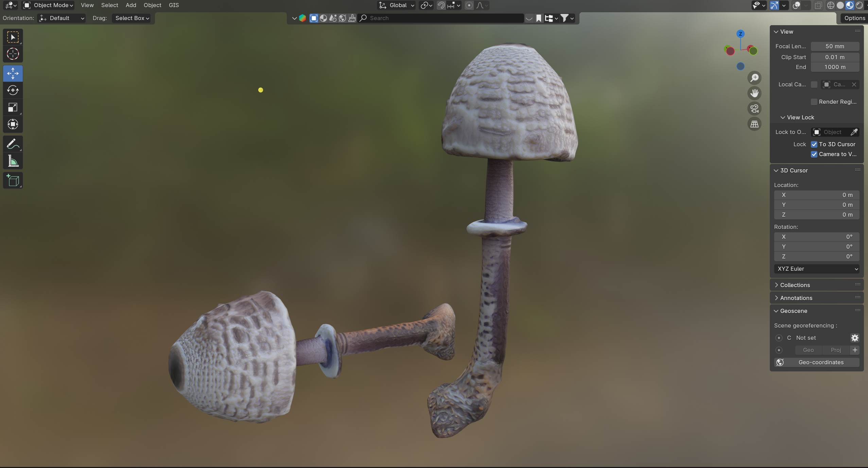Click the Options button
Image resolution: width=868 pixels, height=468 pixels.
point(854,18)
